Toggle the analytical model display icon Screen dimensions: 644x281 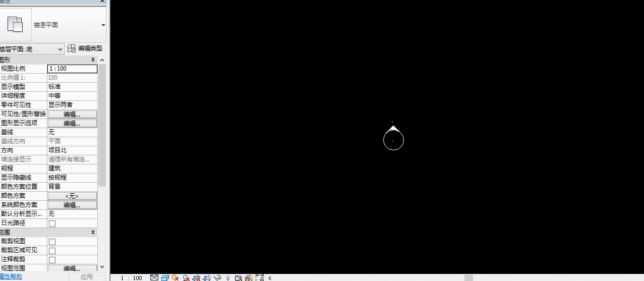(249, 278)
